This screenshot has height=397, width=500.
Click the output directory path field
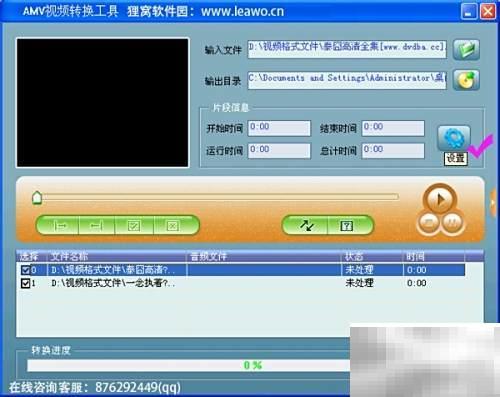click(347, 80)
